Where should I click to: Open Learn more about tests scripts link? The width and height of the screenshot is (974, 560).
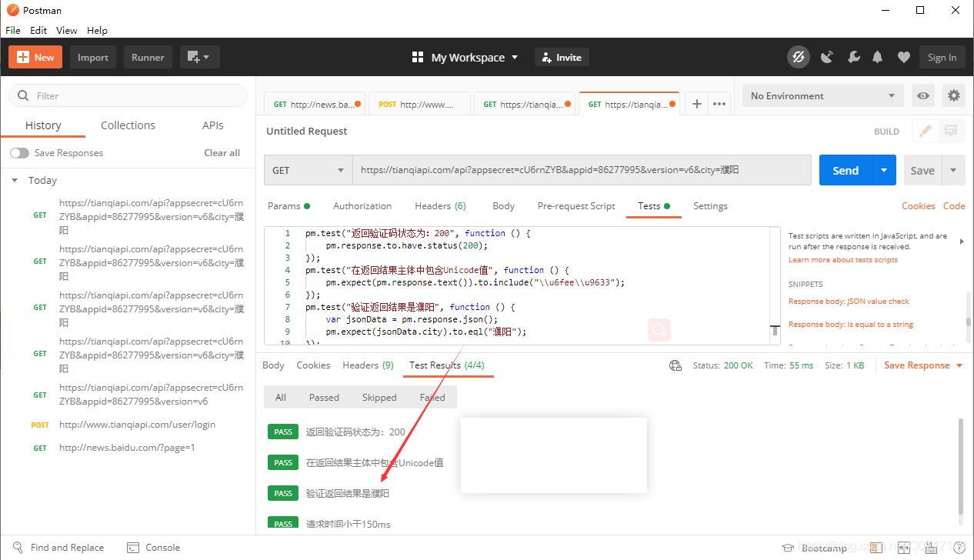(842, 260)
